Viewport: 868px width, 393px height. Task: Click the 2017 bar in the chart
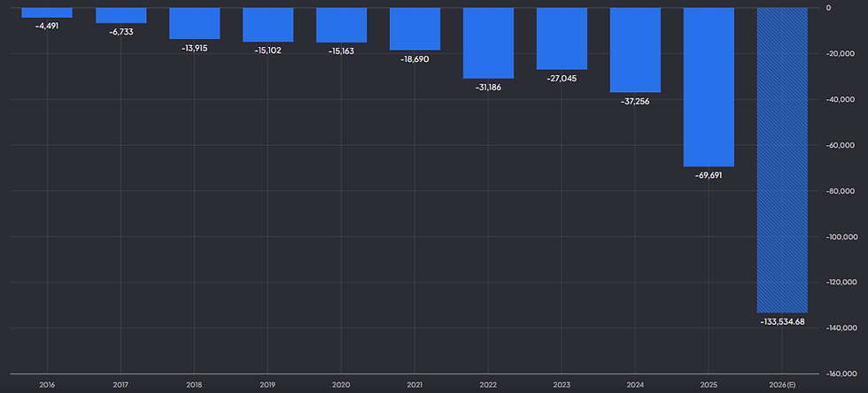pos(120,16)
